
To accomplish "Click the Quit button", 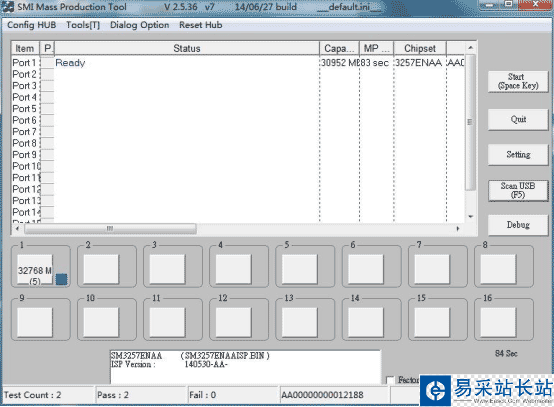I will 518,119.
